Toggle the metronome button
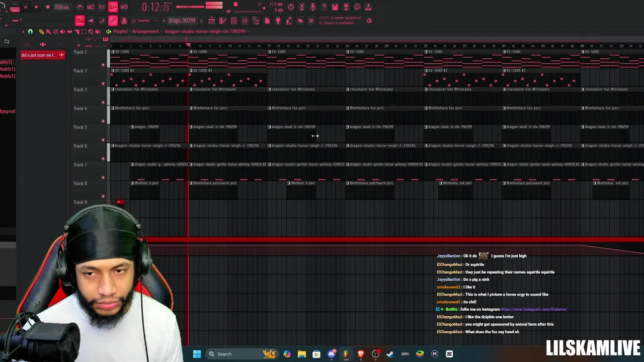644x362 pixels. click(79, 7)
